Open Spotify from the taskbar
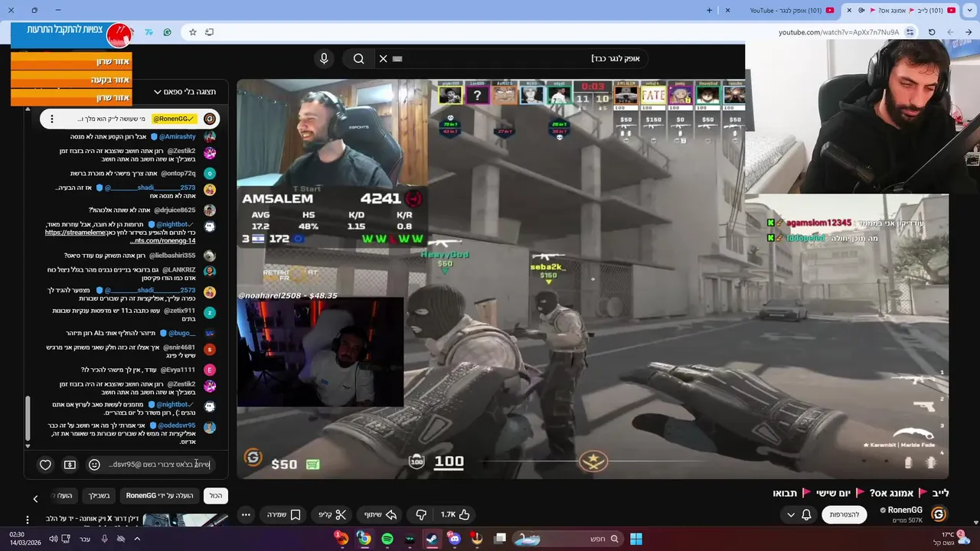Image resolution: width=980 pixels, height=551 pixels. pos(387,539)
